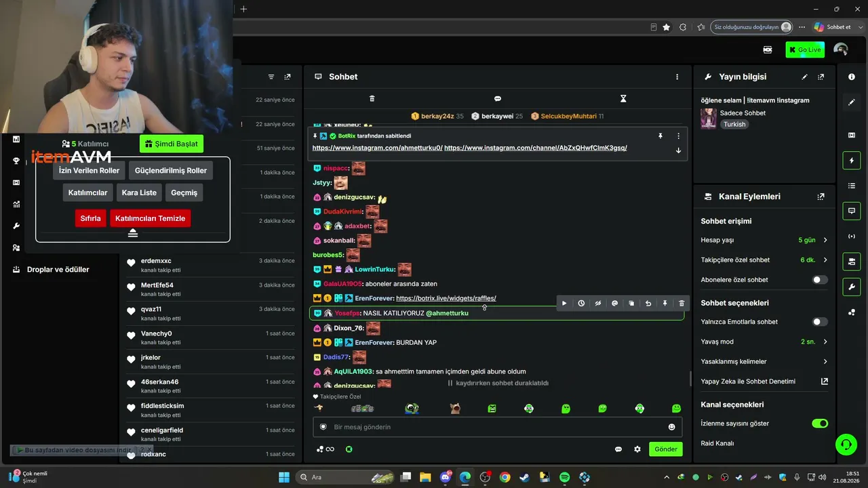Click the Go Live button
Screen dimensions: 868x488
click(805, 49)
